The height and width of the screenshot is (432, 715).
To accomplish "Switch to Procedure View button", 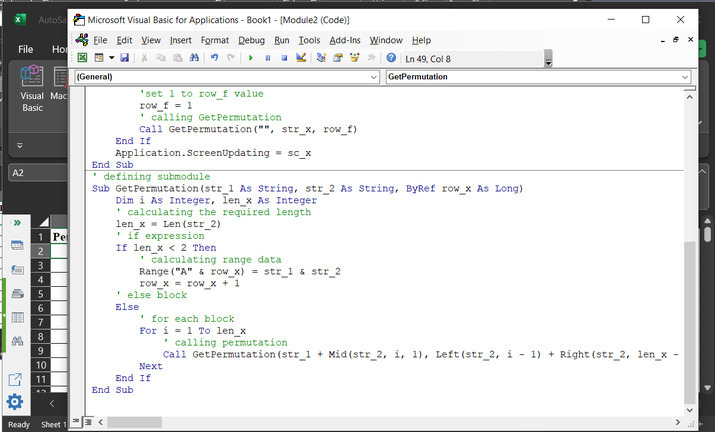I will coord(77,422).
